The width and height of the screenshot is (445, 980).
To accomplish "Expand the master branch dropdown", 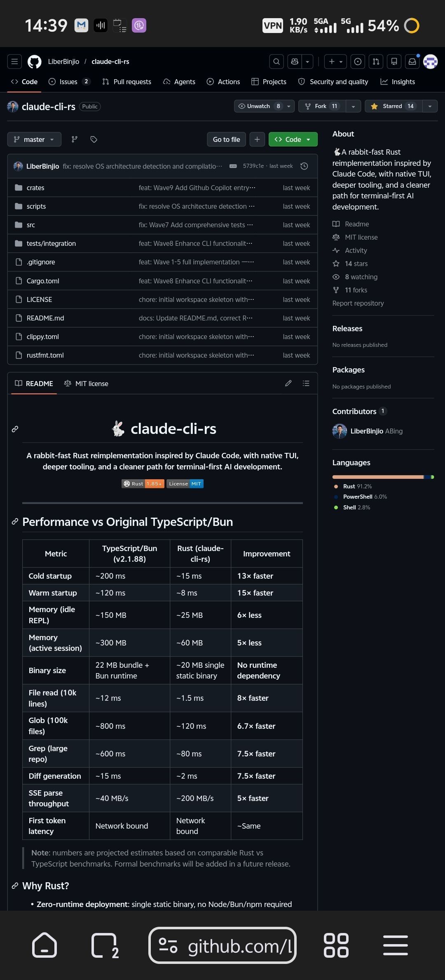I will [x=34, y=139].
